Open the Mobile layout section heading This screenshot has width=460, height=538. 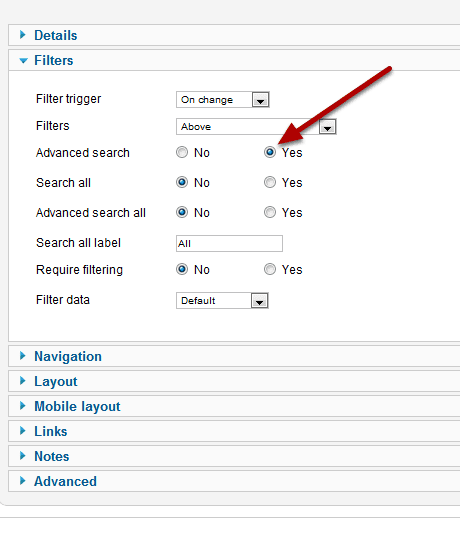(x=77, y=407)
